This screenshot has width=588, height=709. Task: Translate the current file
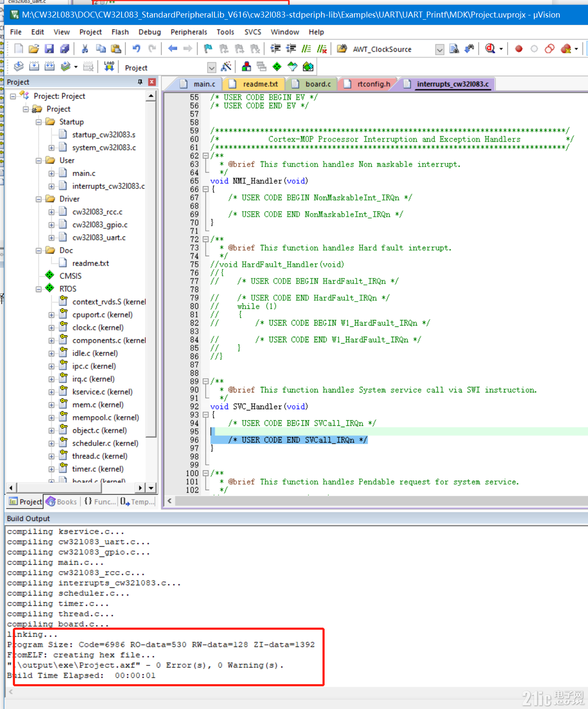19,66
